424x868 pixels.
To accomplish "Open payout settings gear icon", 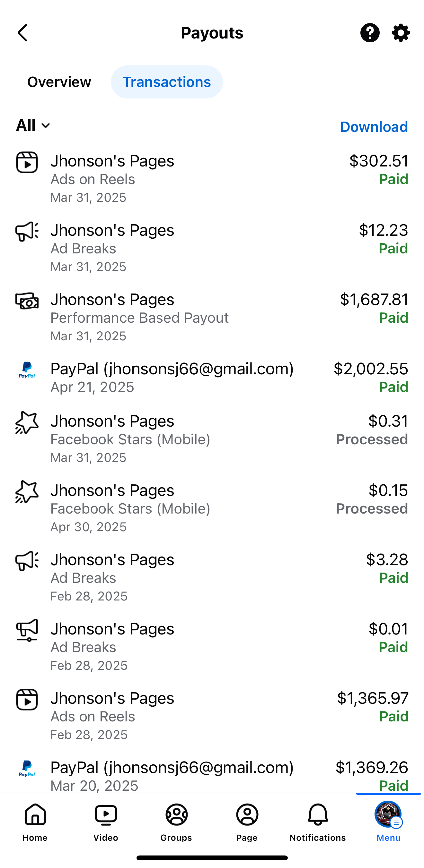I will pos(401,33).
